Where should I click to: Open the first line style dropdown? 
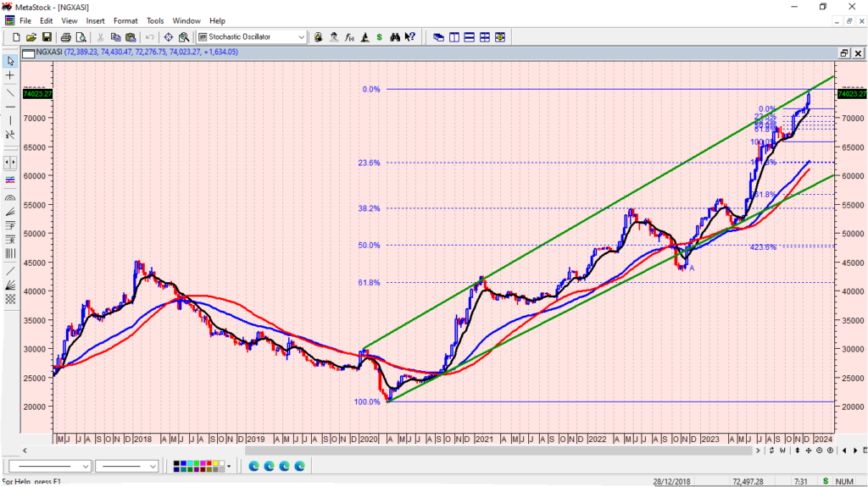point(86,466)
